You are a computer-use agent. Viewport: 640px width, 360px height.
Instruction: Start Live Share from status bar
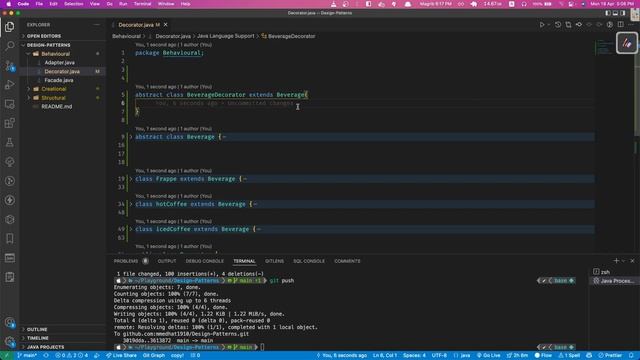(x=121, y=356)
